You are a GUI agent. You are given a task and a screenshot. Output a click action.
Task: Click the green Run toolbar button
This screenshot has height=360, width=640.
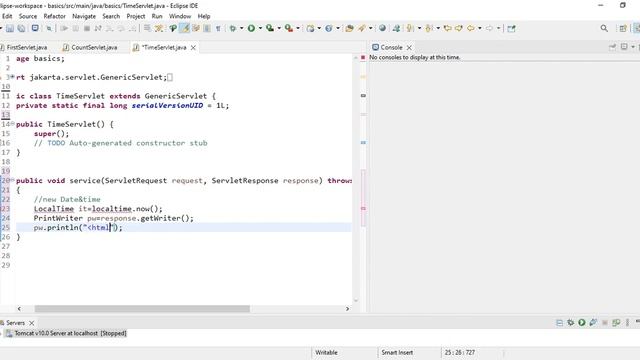coord(251,28)
